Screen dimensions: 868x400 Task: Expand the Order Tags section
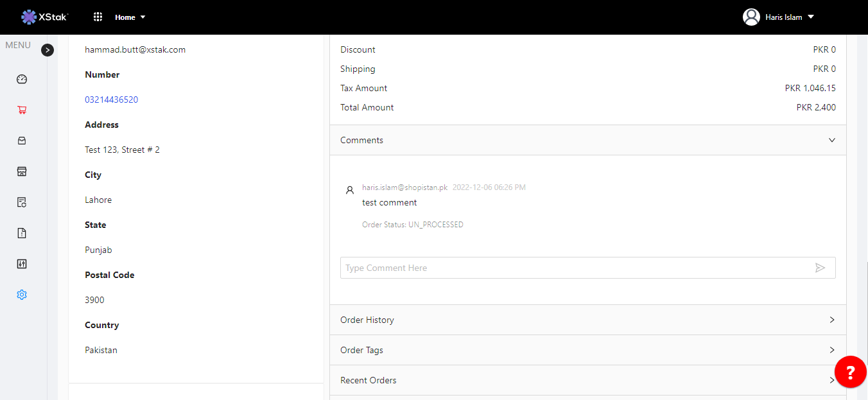[x=831, y=350]
